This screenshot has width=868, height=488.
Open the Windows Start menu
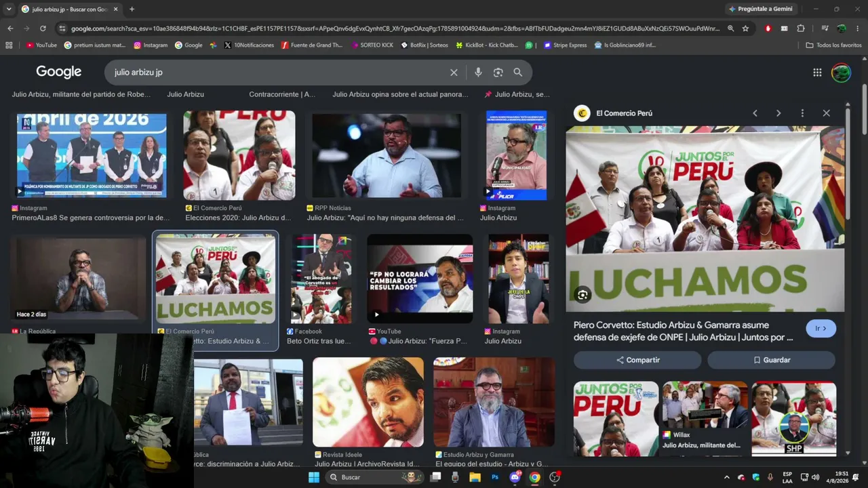pyautogui.click(x=313, y=477)
